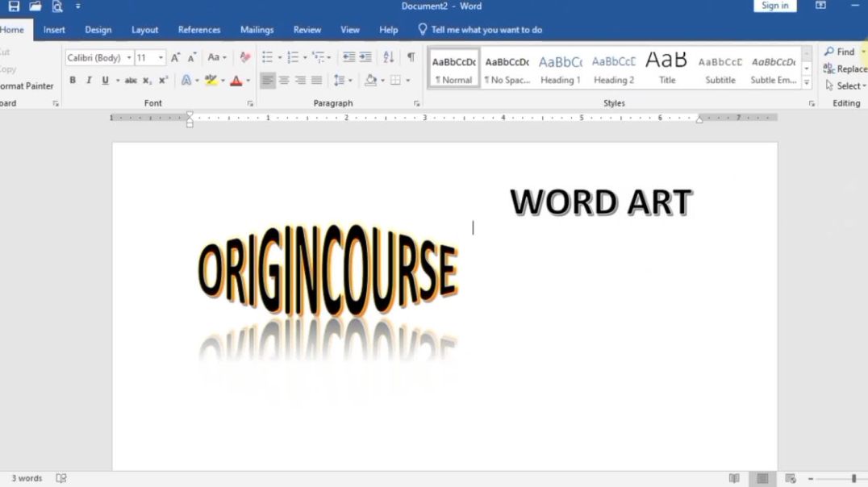868x487 pixels.
Task: Toggle bold formatting
Action: coord(72,80)
